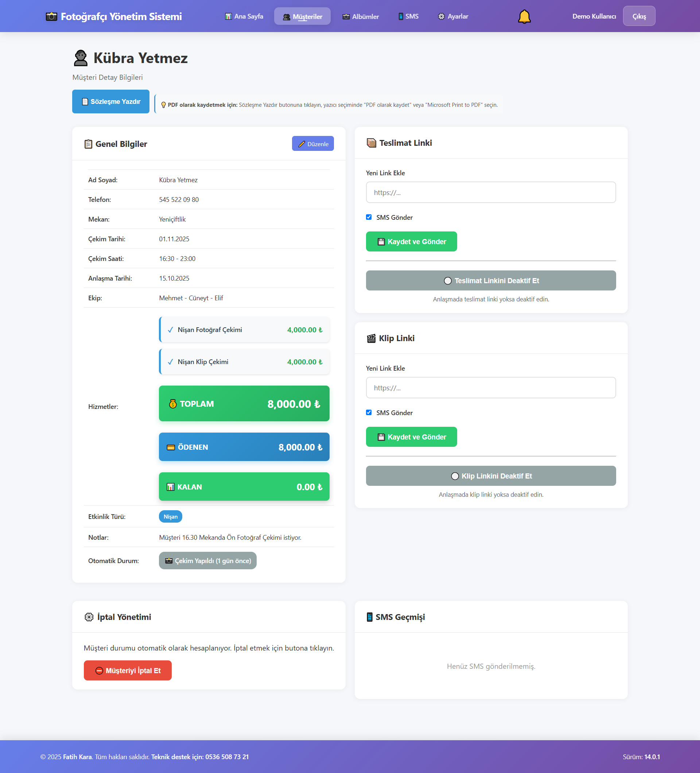Click the İptal Yönetimi gear icon

(89, 617)
